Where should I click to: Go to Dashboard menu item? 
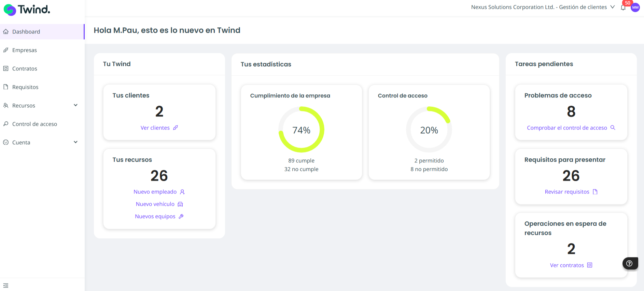point(42,32)
